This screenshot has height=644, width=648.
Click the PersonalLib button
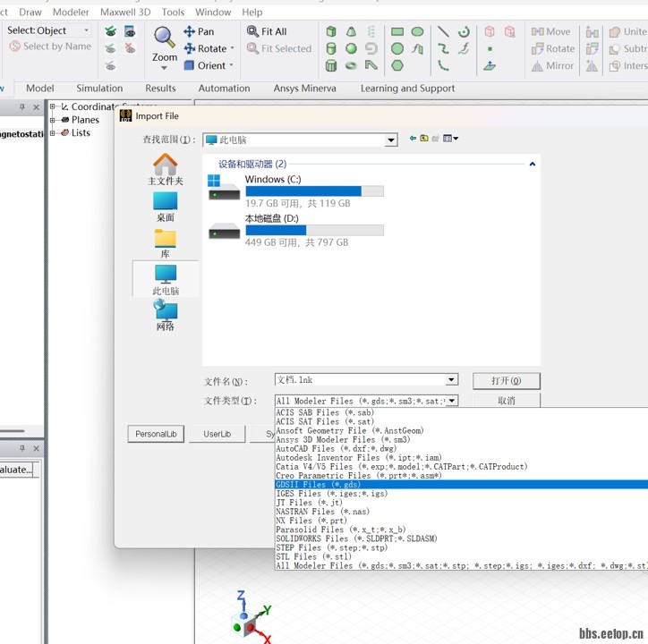click(156, 434)
